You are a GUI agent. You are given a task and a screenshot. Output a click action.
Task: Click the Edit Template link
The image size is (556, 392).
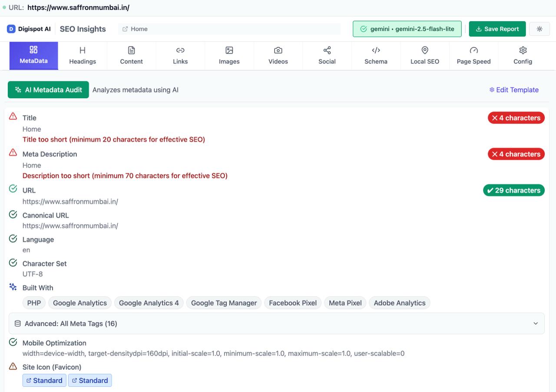point(514,90)
